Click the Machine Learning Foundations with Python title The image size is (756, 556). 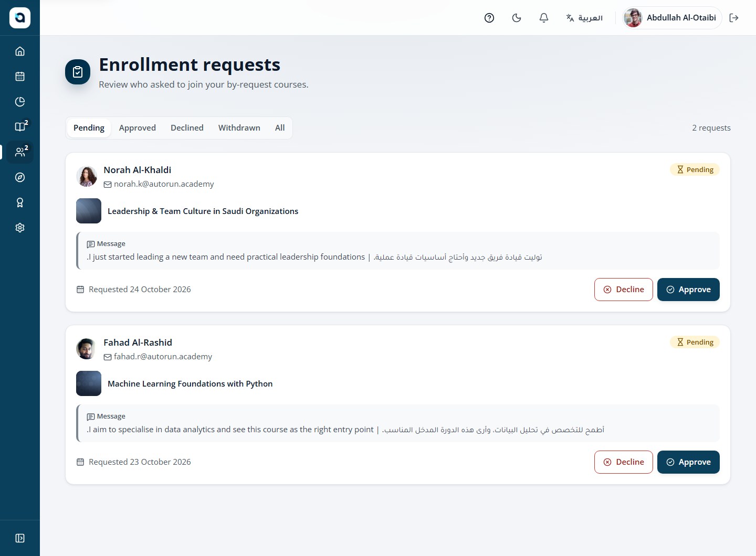pyautogui.click(x=190, y=384)
